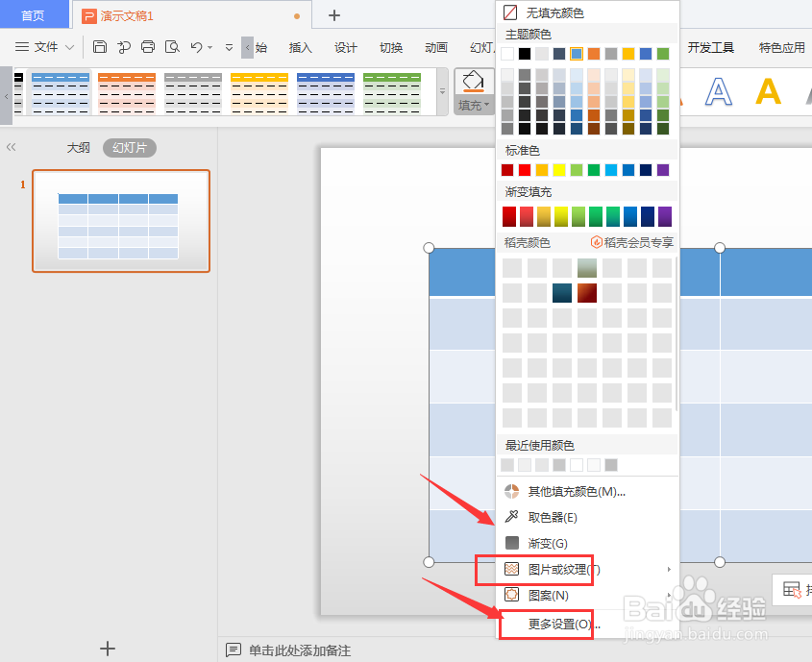This screenshot has width=812, height=662.
Task: Switch to the 开发工具 tab
Action: (x=710, y=48)
